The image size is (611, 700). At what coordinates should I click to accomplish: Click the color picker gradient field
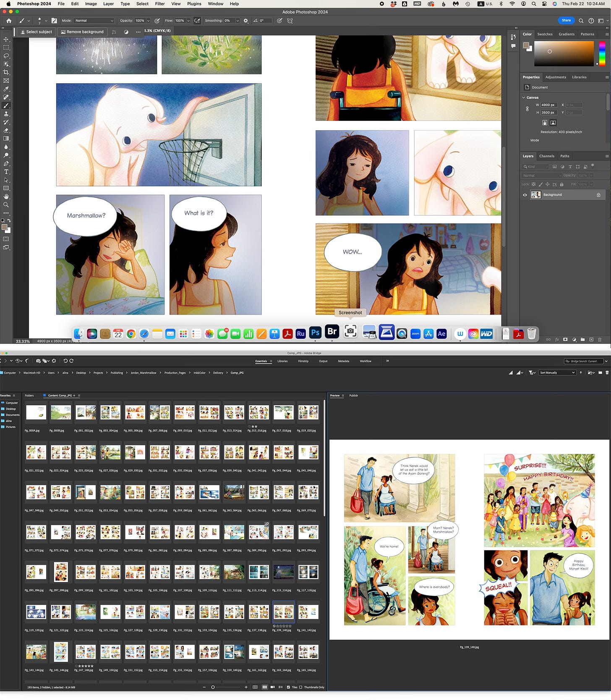[564, 54]
